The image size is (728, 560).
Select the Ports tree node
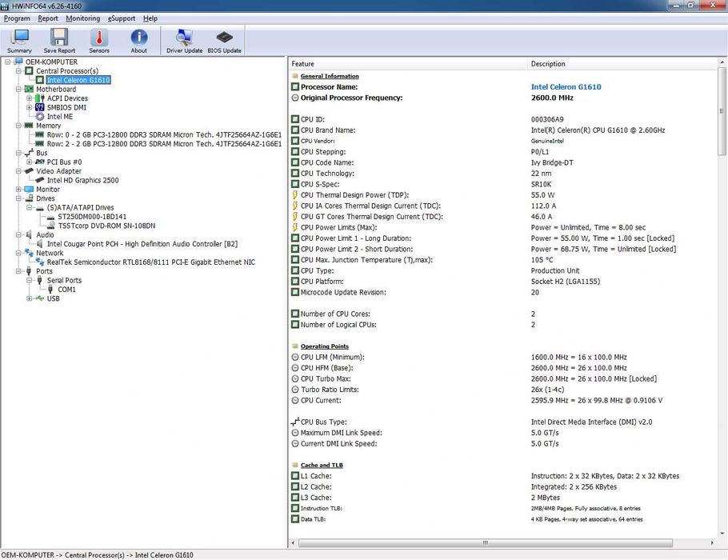[44, 271]
